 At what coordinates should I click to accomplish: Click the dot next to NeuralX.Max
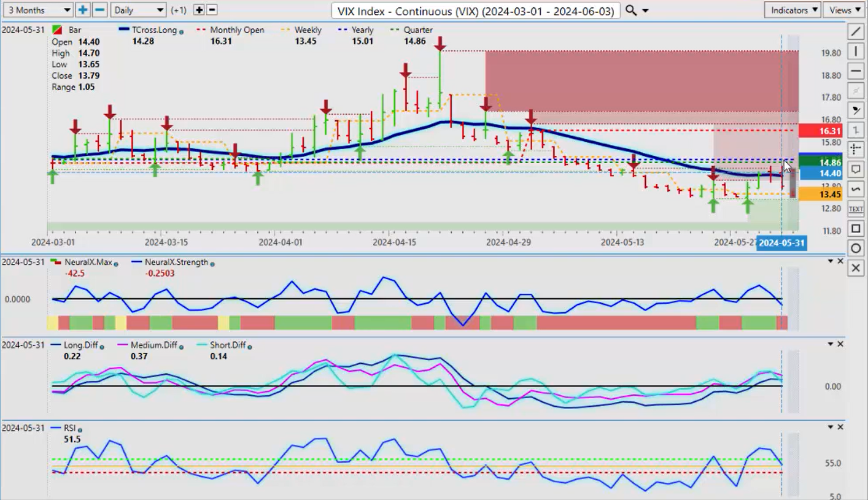click(x=116, y=263)
